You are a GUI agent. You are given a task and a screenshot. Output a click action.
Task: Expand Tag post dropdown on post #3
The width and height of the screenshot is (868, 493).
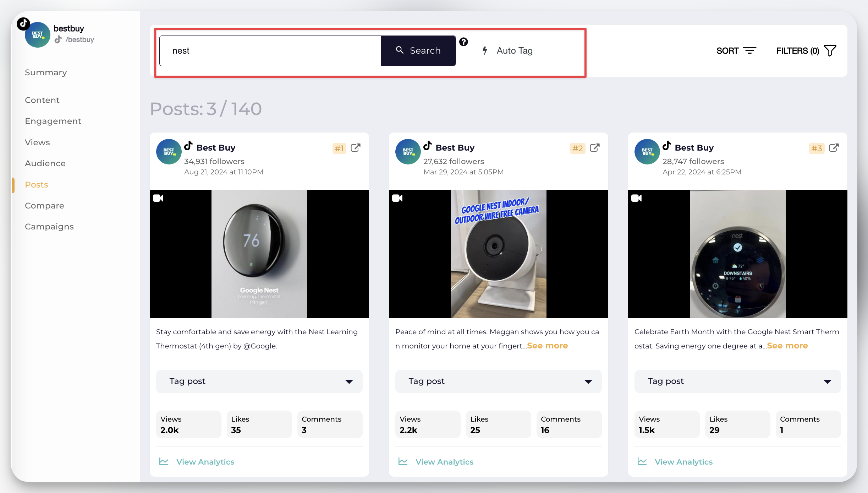[x=738, y=381]
